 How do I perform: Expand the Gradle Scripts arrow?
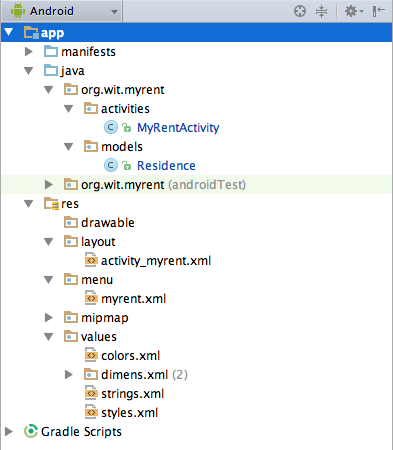(x=9, y=431)
